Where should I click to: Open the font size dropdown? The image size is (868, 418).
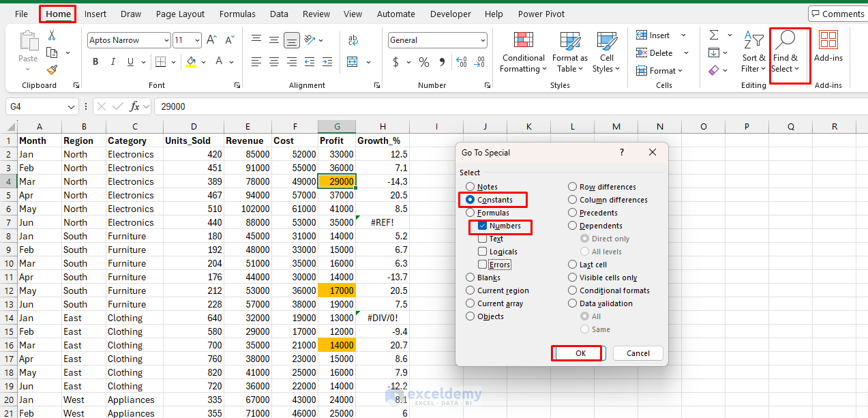coord(197,40)
